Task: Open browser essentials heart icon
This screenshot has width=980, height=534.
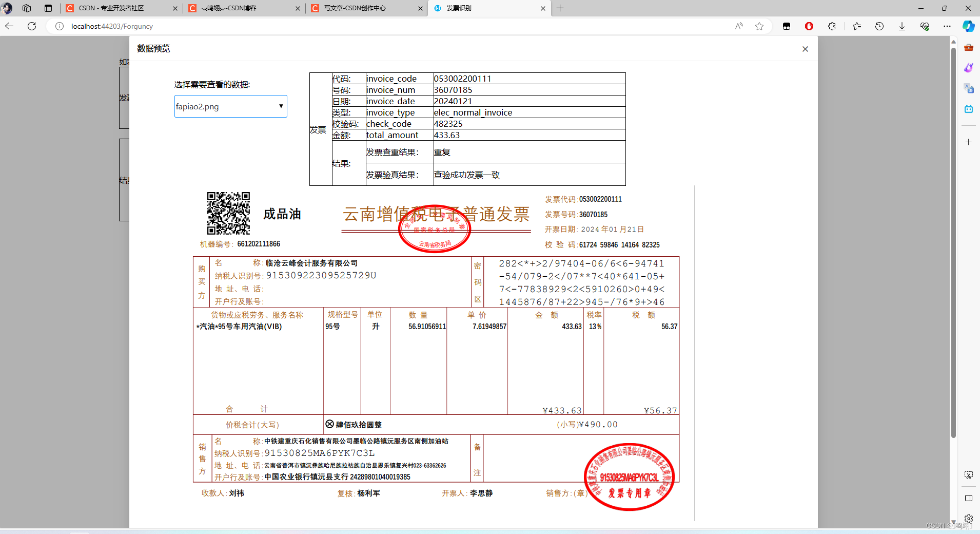Action: tap(925, 26)
